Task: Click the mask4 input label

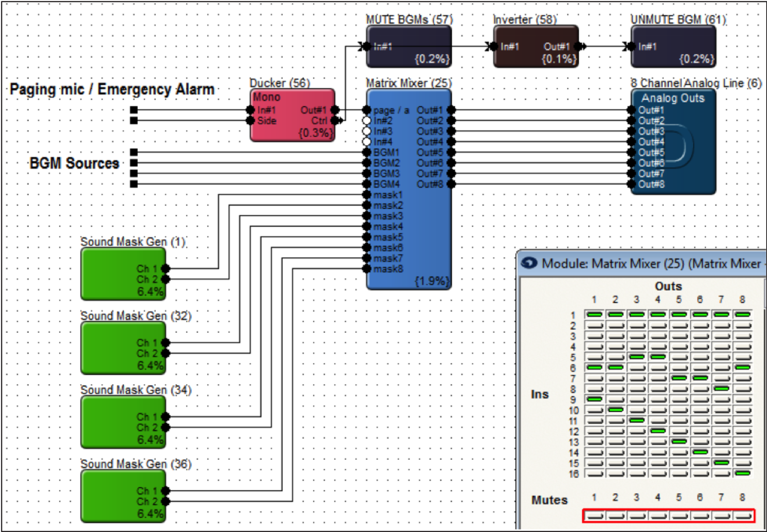Action: [x=388, y=226]
